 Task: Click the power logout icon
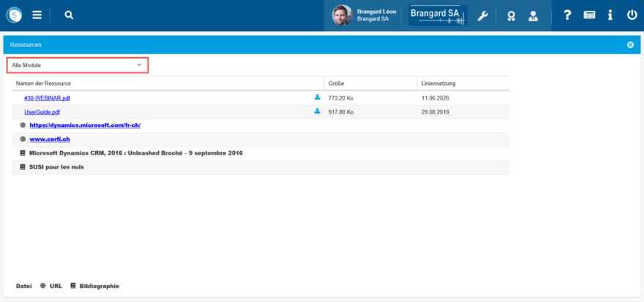pyautogui.click(x=632, y=15)
